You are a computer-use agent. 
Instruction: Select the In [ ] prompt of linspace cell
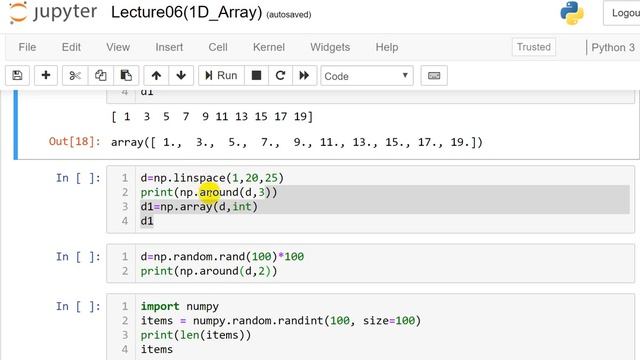(x=78, y=178)
